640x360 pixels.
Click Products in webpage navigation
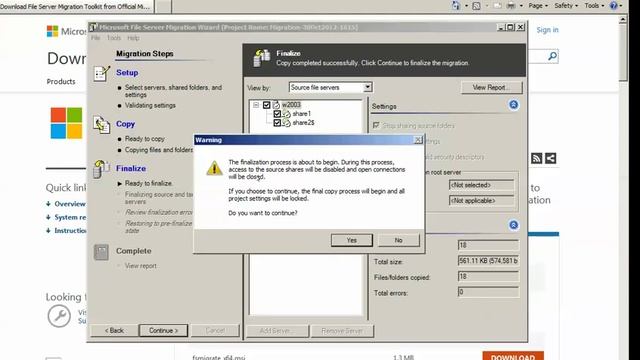click(x=61, y=81)
